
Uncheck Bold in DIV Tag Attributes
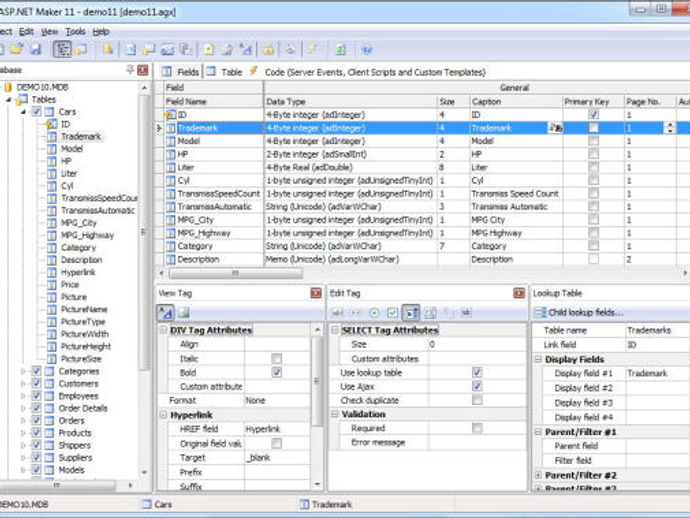[276, 372]
